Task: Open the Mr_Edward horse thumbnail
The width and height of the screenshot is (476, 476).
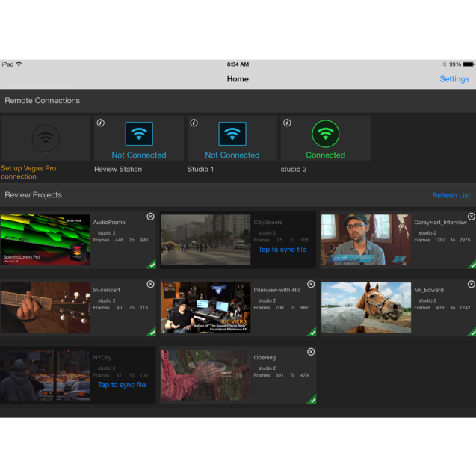Action: point(366,307)
